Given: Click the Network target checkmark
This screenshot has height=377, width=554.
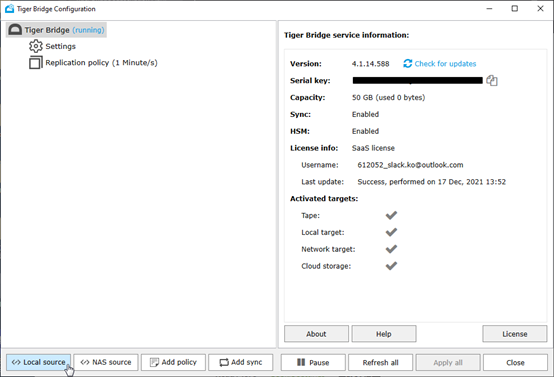Looking at the screenshot, I should pos(391,249).
